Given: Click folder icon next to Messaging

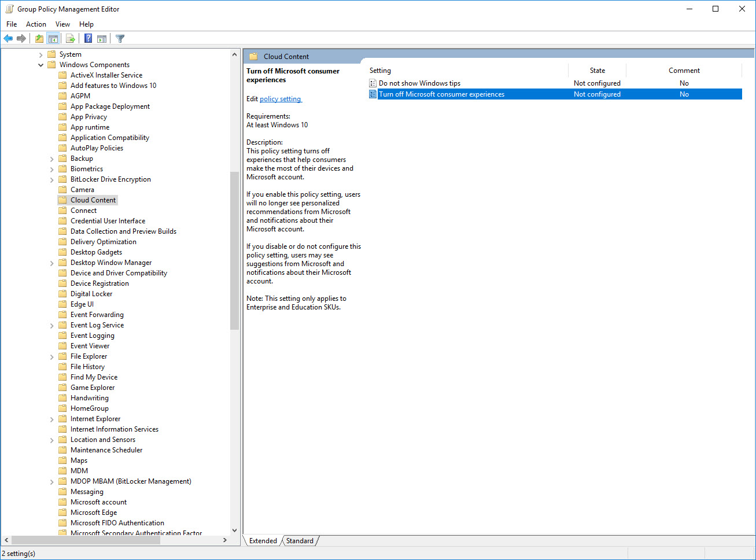Looking at the screenshot, I should coord(63,492).
